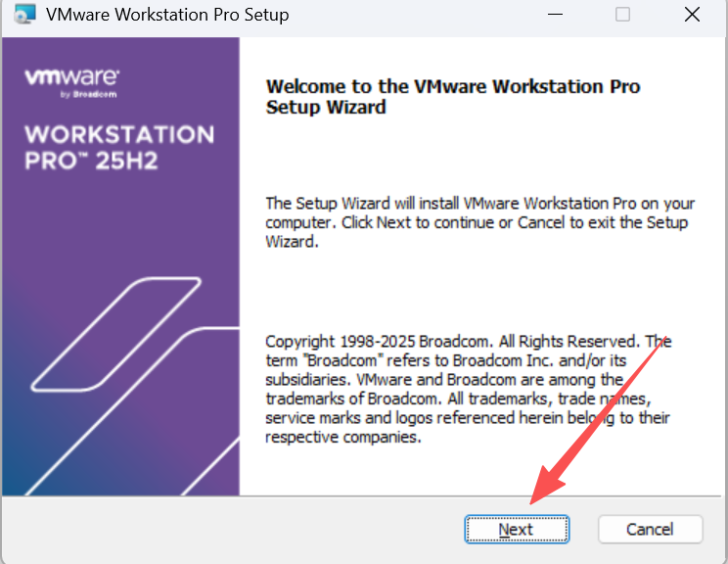Click the "VMware Workstation Pro Setup" title text

tap(167, 15)
